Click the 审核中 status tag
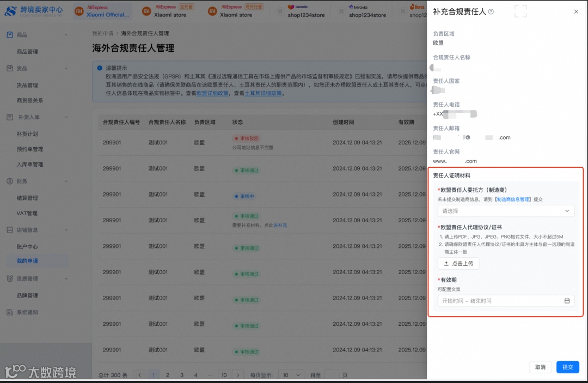This screenshot has width=588, height=383. (x=244, y=196)
